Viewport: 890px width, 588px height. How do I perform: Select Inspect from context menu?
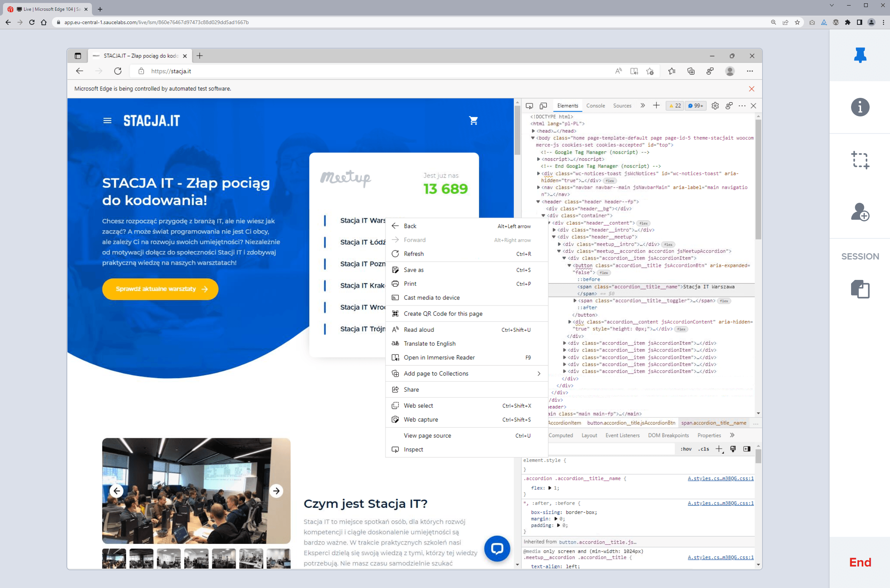pyautogui.click(x=466, y=449)
